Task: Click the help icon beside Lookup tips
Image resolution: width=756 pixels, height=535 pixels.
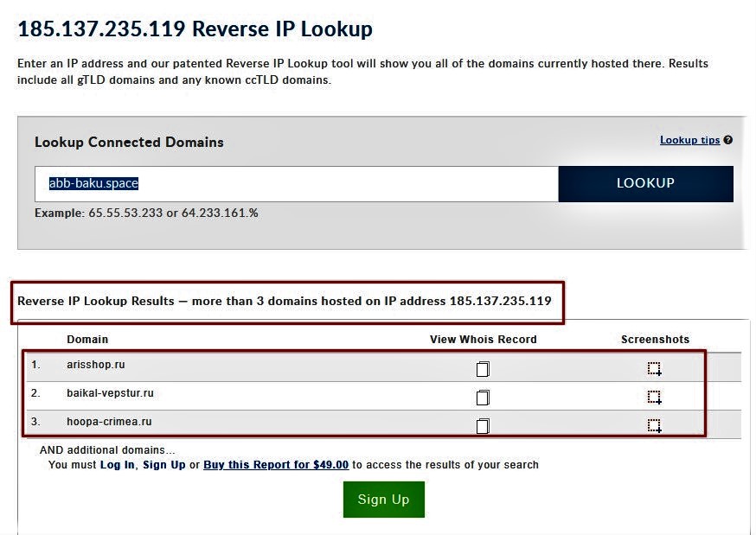Action: point(728,140)
